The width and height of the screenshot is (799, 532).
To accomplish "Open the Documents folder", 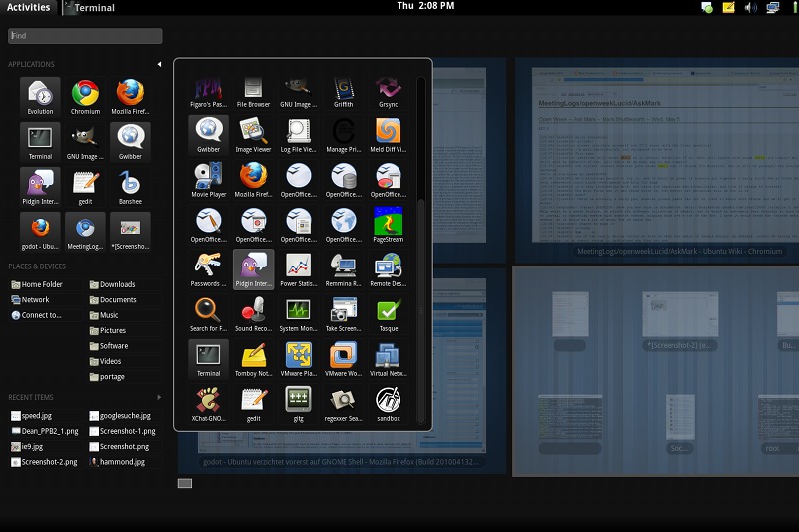I will [113, 299].
